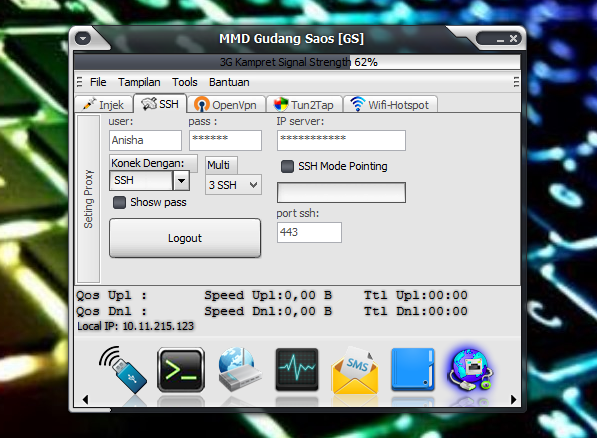
Task: Minimize the MMD Gudang Saos window
Action: point(500,39)
